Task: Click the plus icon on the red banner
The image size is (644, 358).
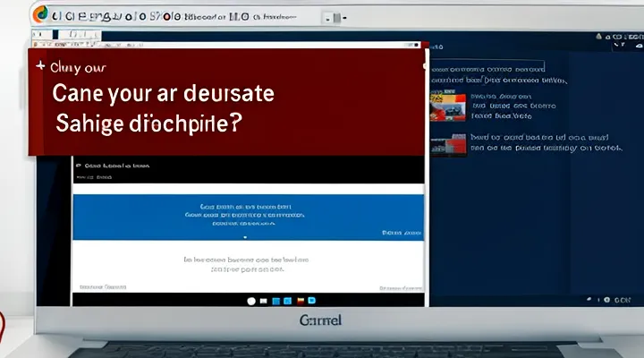Action: [x=38, y=65]
